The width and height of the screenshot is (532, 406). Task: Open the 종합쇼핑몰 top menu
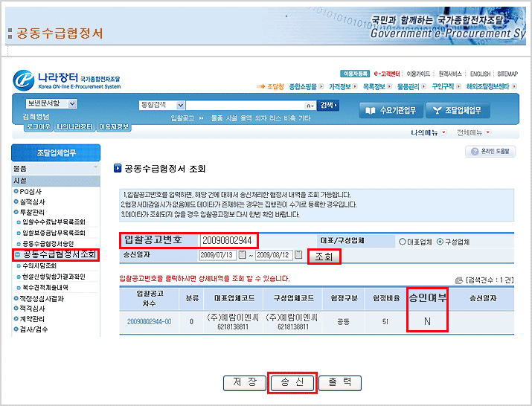306,86
